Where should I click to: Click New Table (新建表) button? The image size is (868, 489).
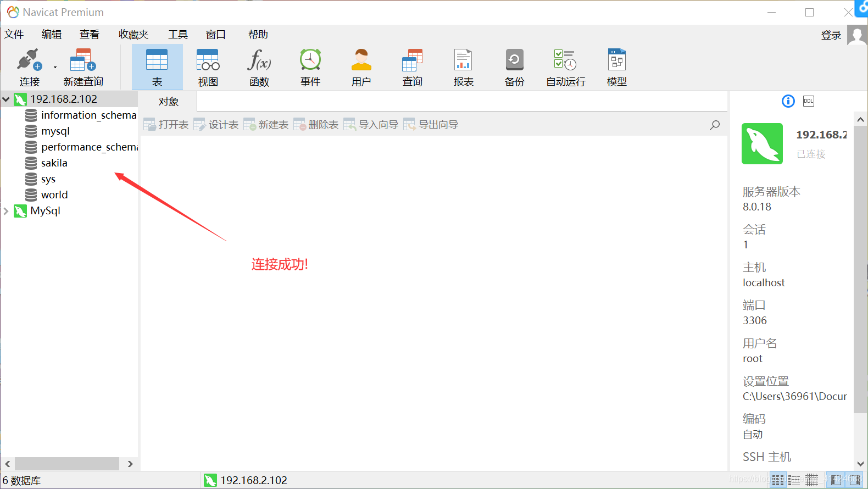tap(266, 125)
